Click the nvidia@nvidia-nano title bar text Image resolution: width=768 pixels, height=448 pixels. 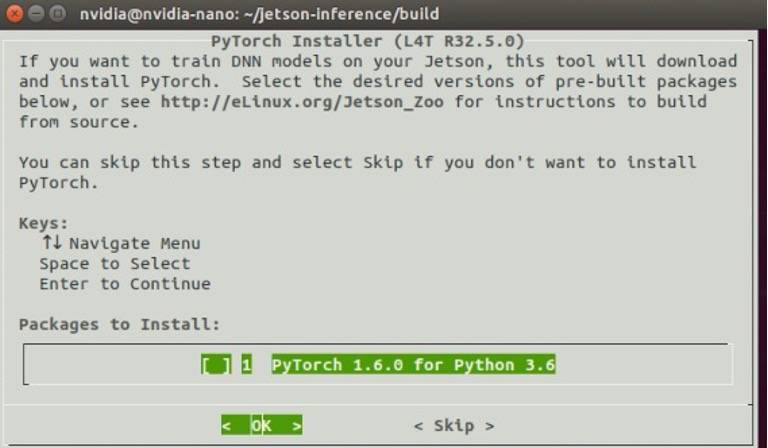pyautogui.click(x=259, y=14)
